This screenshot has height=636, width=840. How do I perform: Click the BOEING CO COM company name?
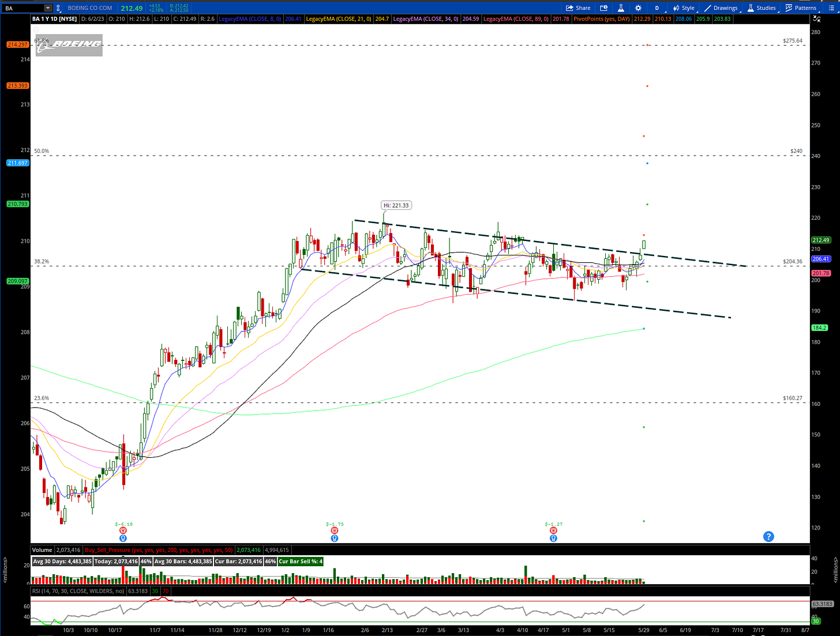click(90, 8)
